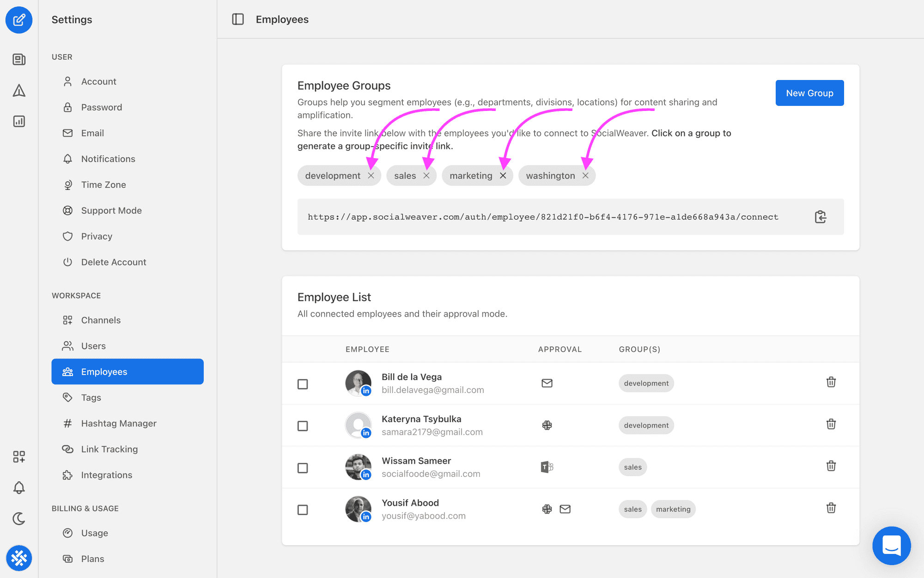Screen dimensions: 924x578
Task: Go to Users in Workspace settings
Action: 128,346
